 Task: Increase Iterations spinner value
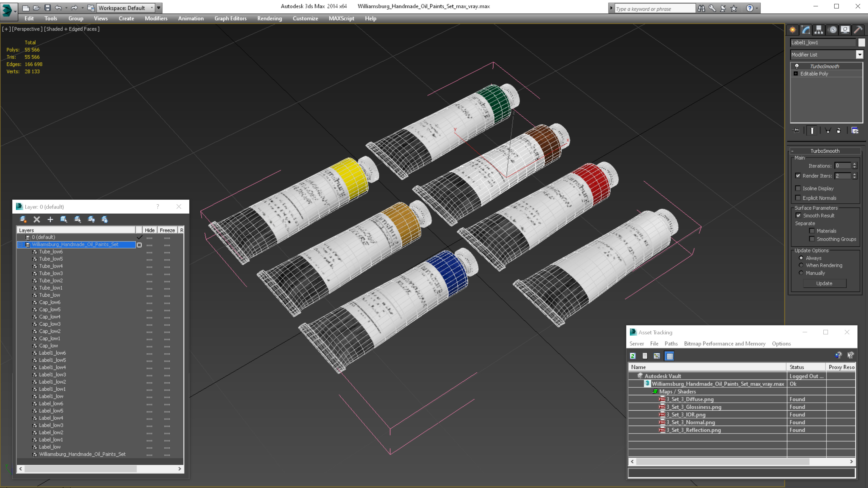pyautogui.click(x=854, y=164)
